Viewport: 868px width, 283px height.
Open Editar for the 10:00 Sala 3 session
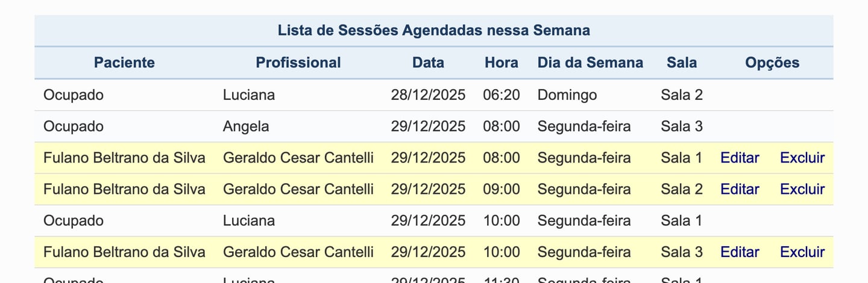point(740,252)
